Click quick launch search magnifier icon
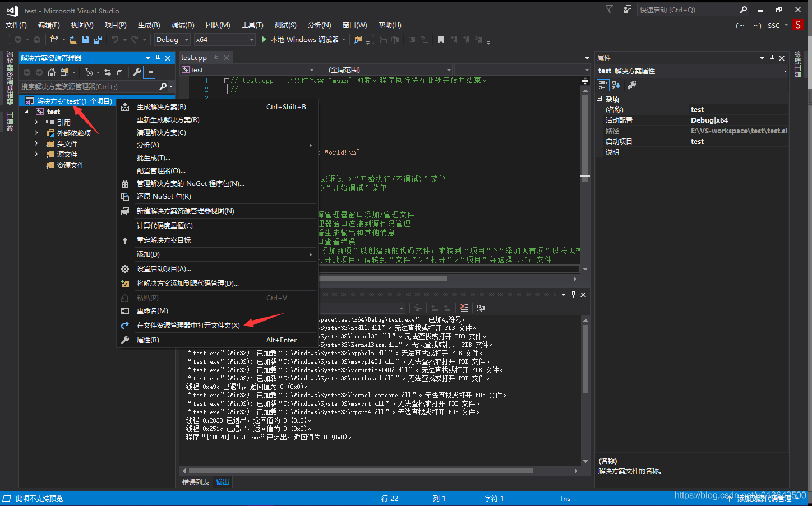The height and width of the screenshot is (506, 812). coord(743,10)
